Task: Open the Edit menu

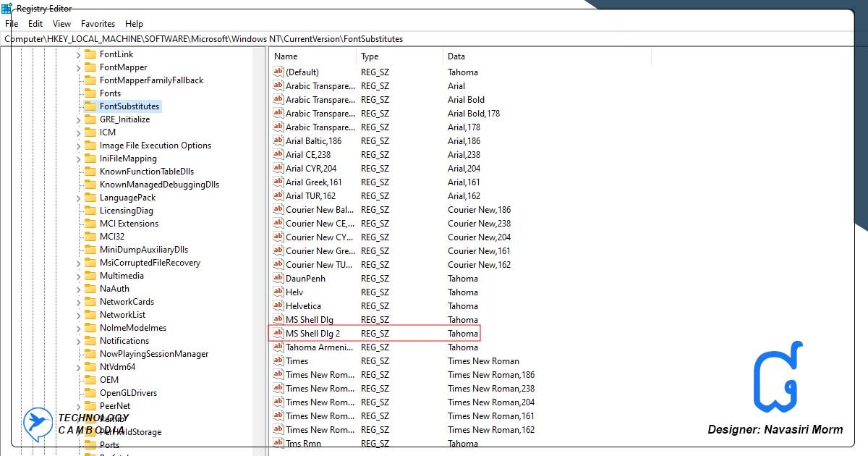Action: pos(35,24)
